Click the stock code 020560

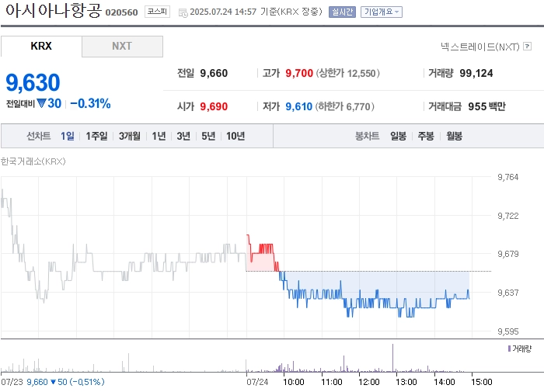tap(121, 12)
